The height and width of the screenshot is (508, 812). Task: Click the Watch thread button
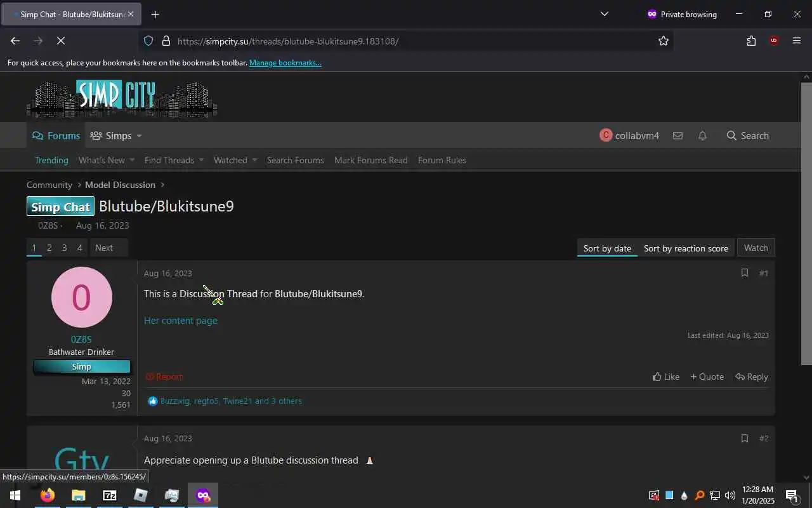[x=756, y=248]
